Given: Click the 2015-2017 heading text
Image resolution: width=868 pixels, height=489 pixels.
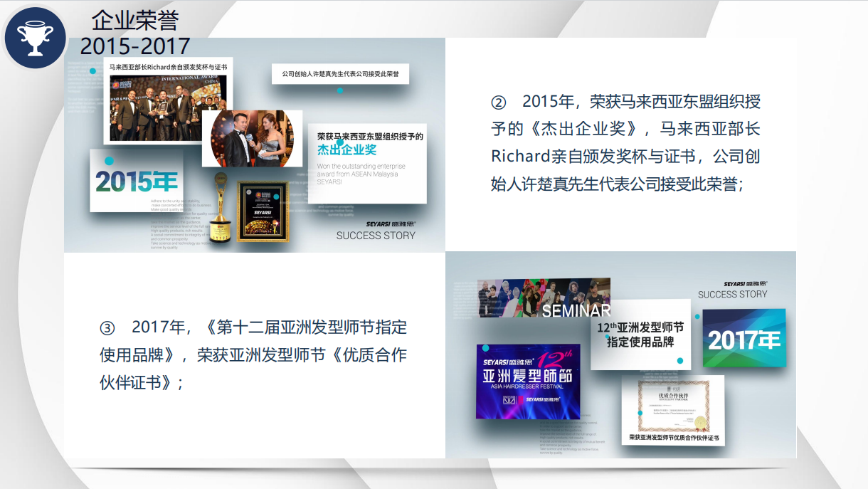Looking at the screenshot, I should (x=135, y=46).
